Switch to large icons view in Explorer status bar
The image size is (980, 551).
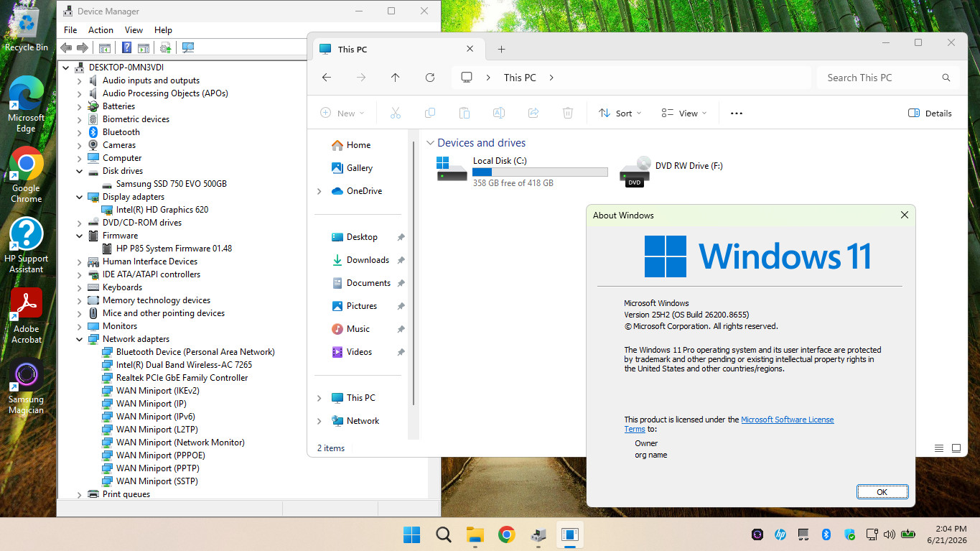[x=956, y=448]
